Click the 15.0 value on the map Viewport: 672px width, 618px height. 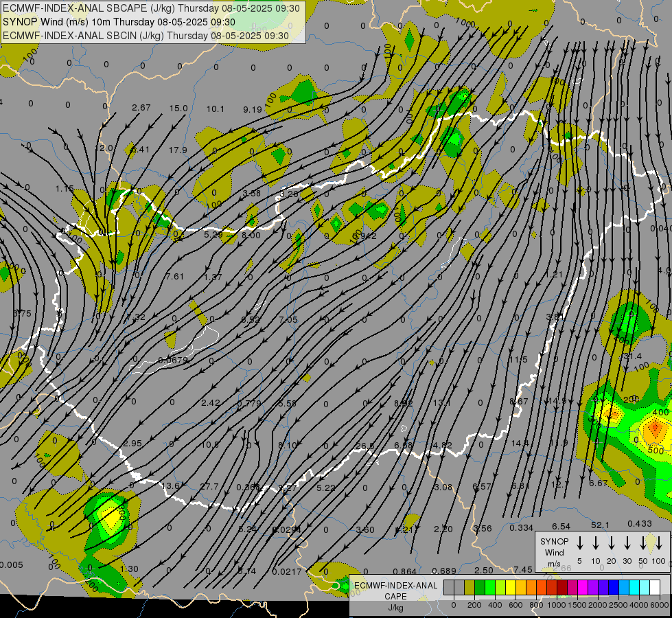click(x=178, y=108)
